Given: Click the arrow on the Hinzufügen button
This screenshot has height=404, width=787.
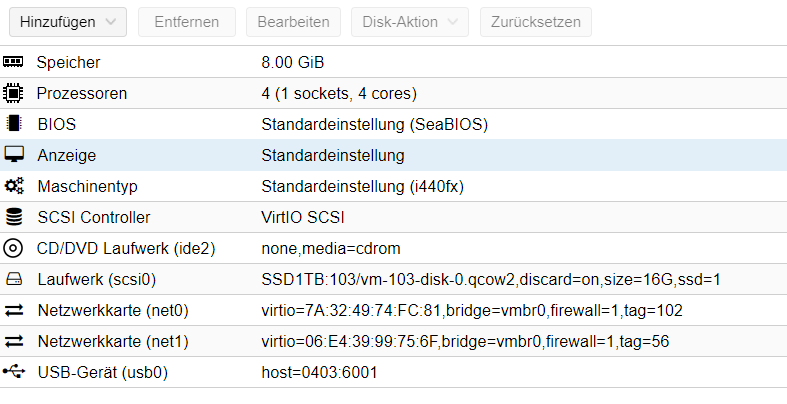Looking at the screenshot, I should (x=111, y=22).
